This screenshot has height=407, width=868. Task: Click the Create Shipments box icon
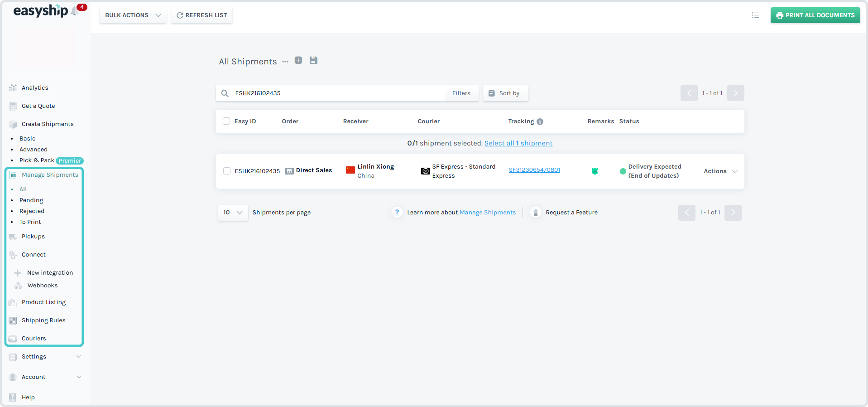point(13,124)
